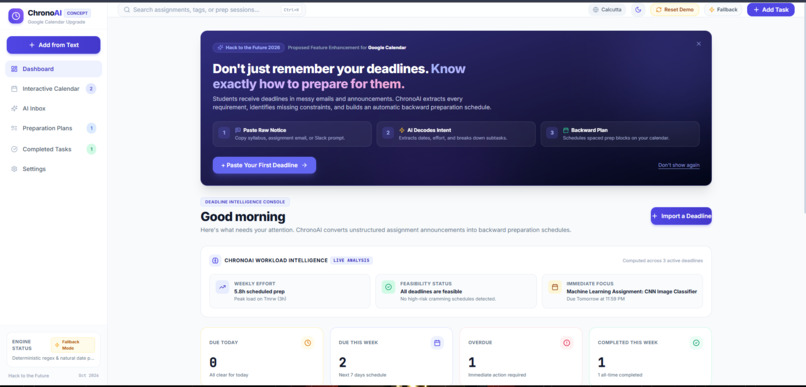Image resolution: width=806 pixels, height=387 pixels.
Task: Click the Don't show again link
Action: click(679, 165)
